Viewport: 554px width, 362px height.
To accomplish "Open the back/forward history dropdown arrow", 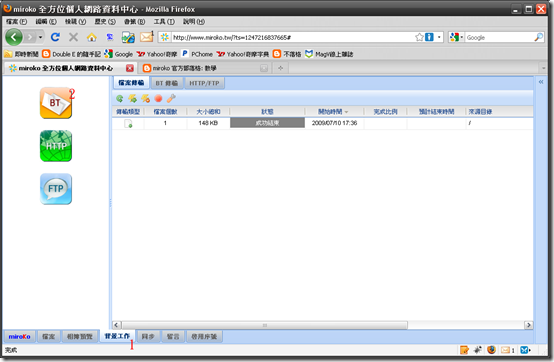I will click(x=41, y=37).
